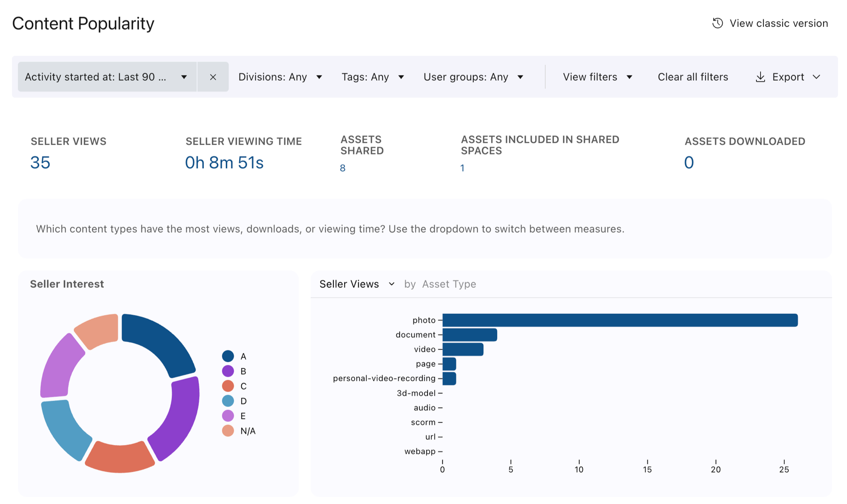Click the photo bar in the chart
Image resolution: width=847 pixels, height=504 pixels.
620,320
